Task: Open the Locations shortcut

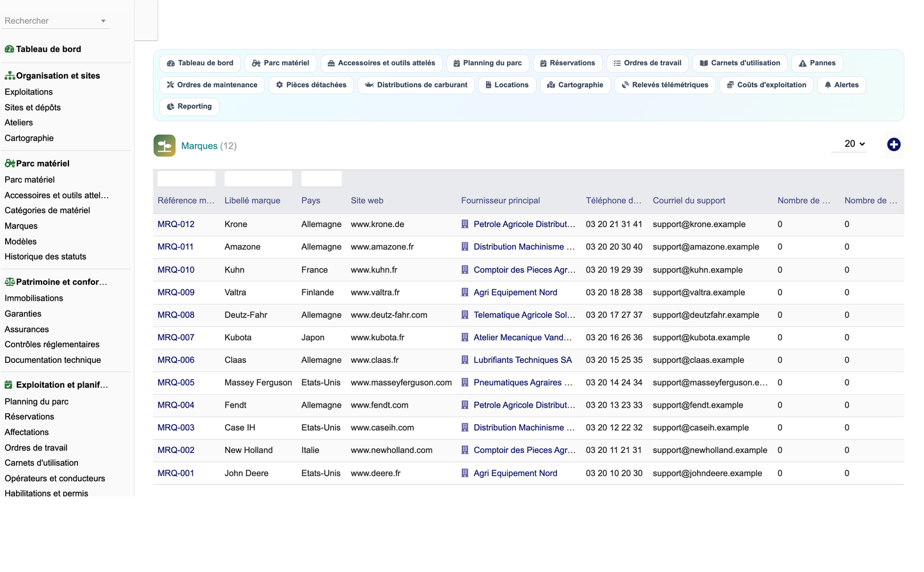Action: 507,85
